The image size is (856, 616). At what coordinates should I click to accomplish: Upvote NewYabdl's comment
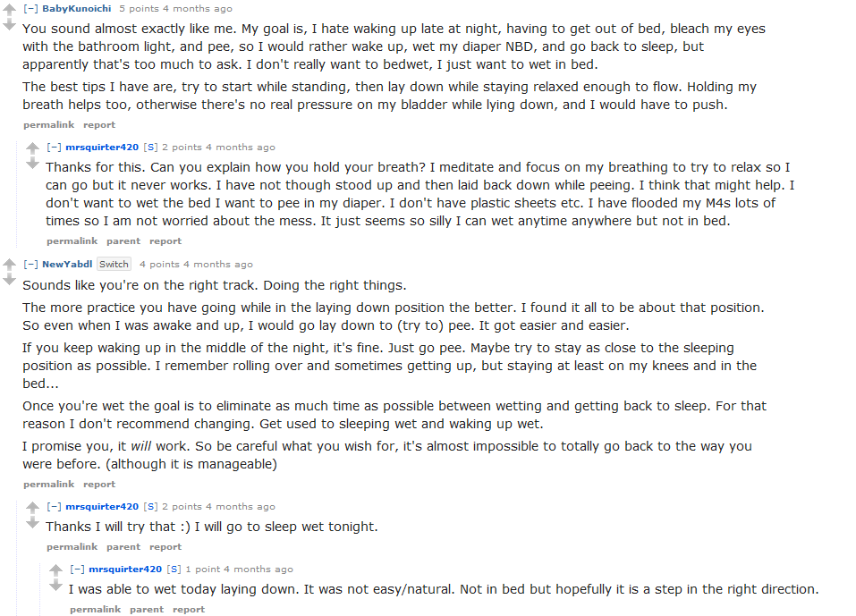(x=9, y=265)
